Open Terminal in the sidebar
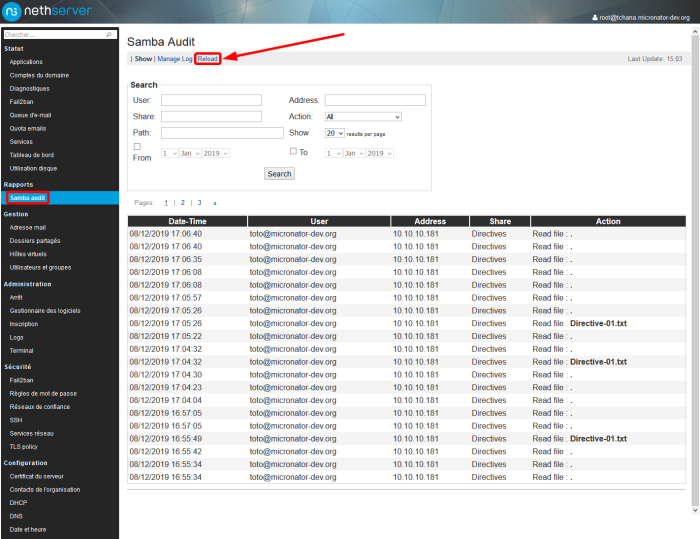Image resolution: width=700 pixels, height=539 pixels. click(x=21, y=351)
